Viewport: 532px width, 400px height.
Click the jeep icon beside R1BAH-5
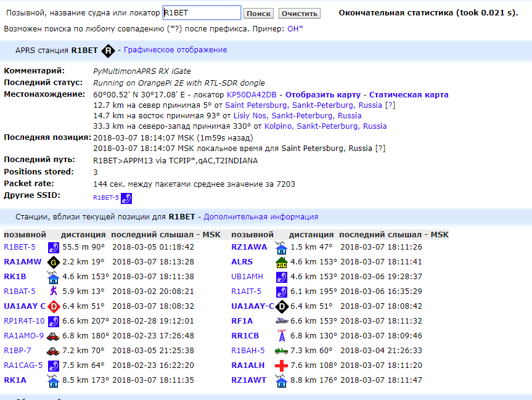pos(281,351)
